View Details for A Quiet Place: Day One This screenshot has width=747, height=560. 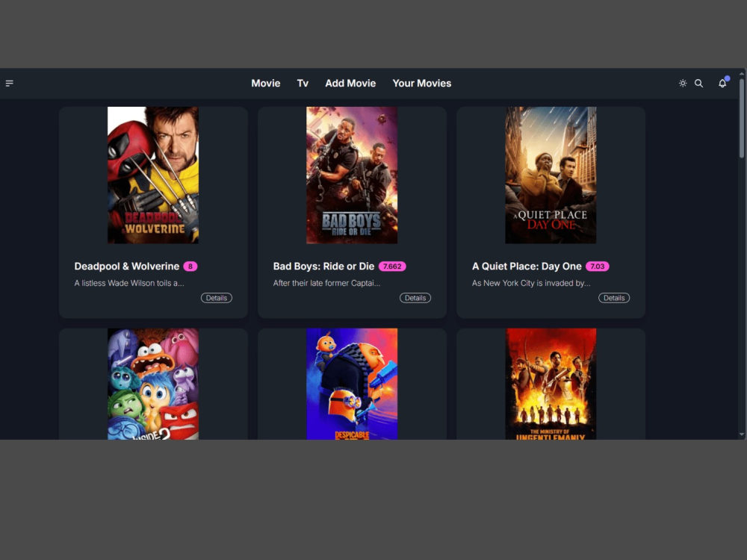click(614, 298)
